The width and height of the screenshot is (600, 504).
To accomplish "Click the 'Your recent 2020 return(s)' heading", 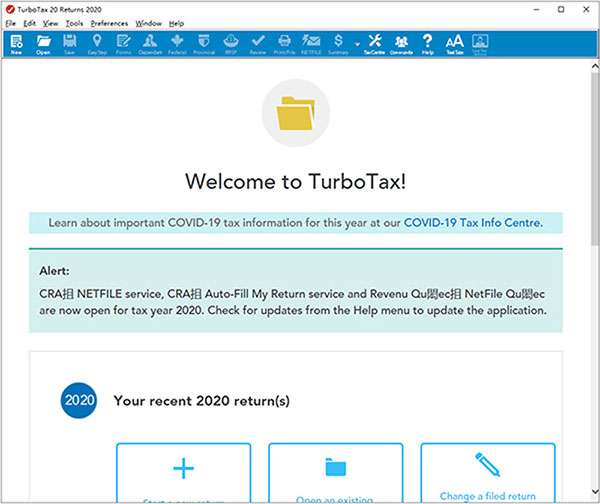I will pyautogui.click(x=202, y=401).
